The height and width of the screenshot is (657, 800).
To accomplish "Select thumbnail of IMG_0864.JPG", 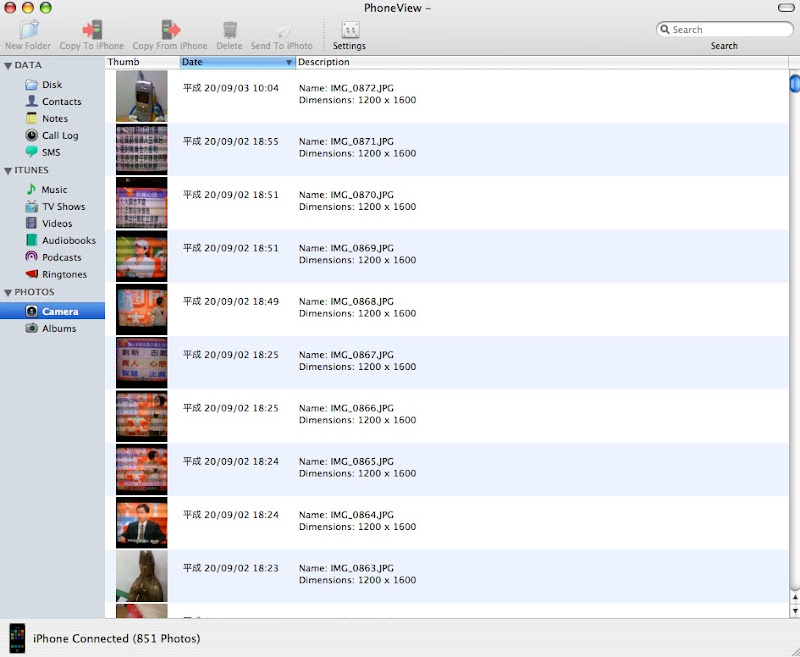I will [141, 523].
